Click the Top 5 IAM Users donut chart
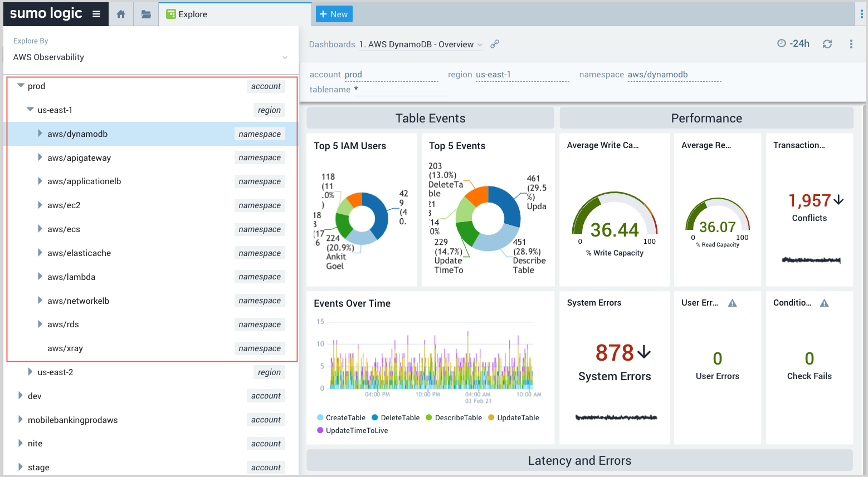Viewport: 868px width, 477px height. tap(362, 219)
